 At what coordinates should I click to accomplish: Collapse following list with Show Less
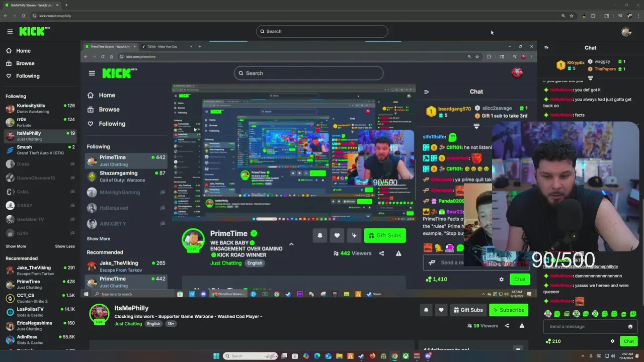click(x=65, y=246)
